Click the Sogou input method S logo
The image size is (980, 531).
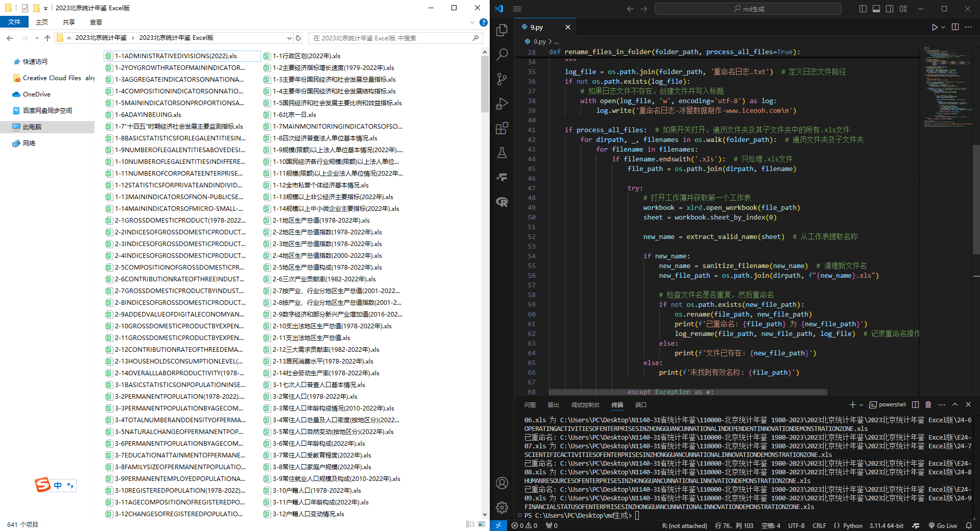click(x=43, y=485)
